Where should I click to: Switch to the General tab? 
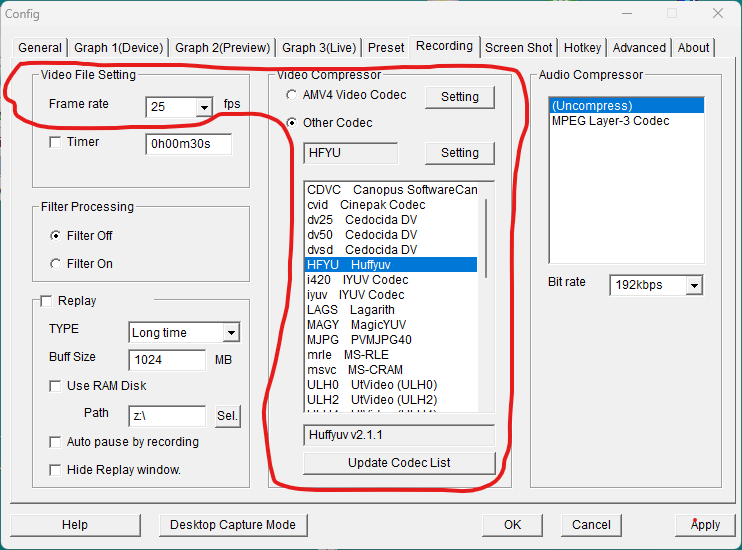coord(40,48)
